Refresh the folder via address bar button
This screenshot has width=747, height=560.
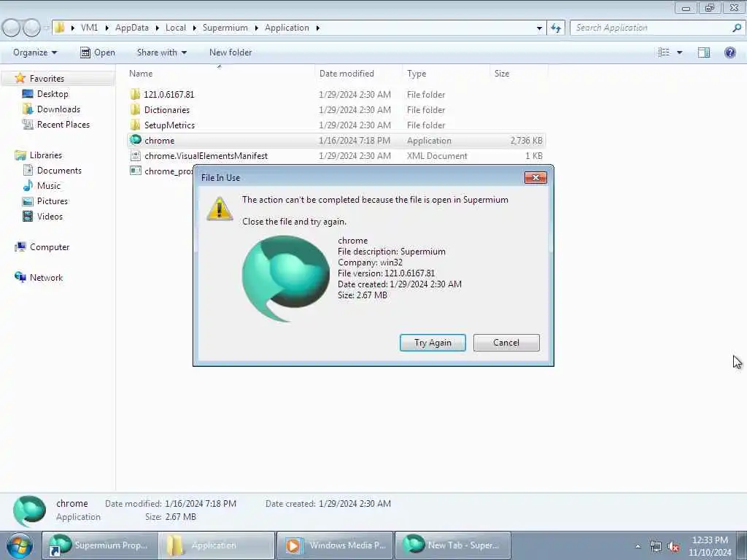(556, 28)
